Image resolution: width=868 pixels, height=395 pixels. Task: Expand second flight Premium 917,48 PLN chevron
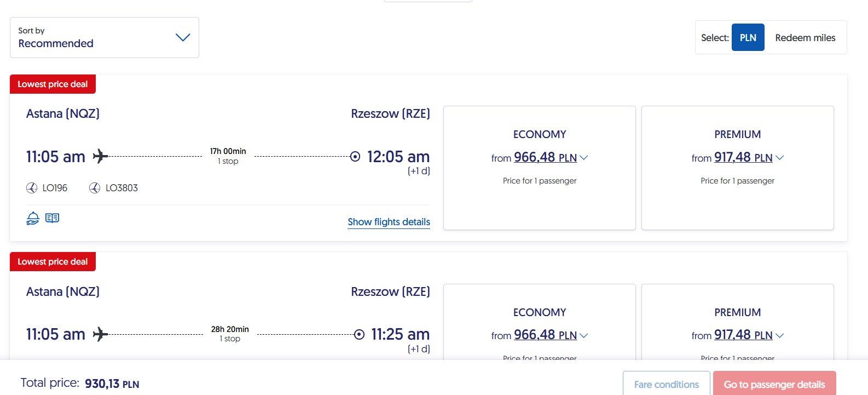[x=780, y=335]
